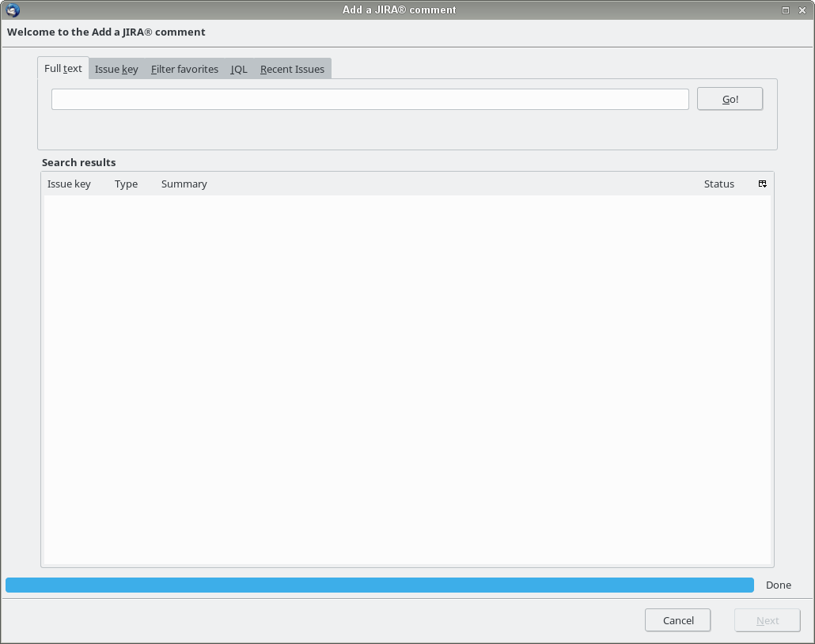The height and width of the screenshot is (644, 815).
Task: Show the Recent Issues tab
Action: (292, 69)
